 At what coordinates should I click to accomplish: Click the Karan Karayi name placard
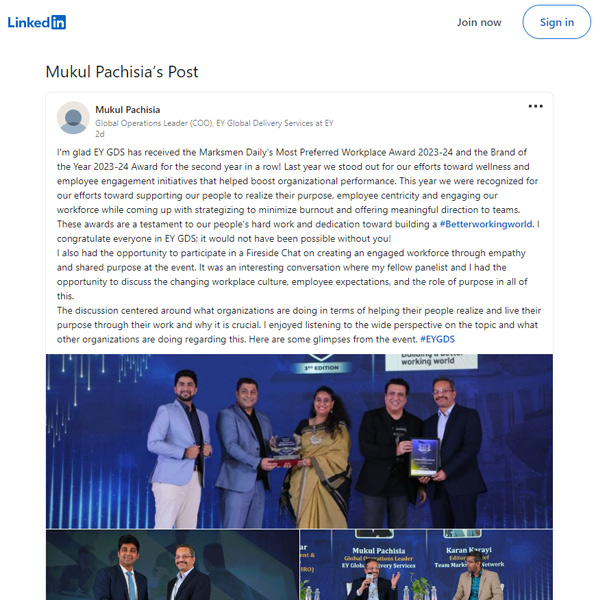point(469,557)
